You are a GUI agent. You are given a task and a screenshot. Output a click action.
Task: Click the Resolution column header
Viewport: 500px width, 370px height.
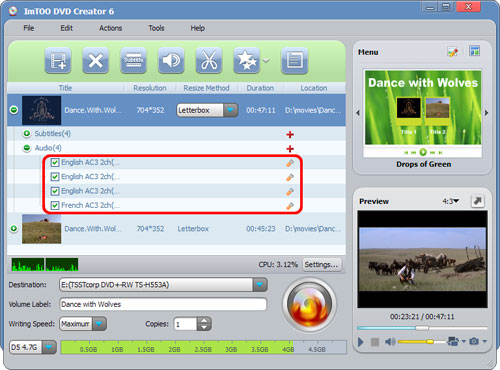coord(150,88)
